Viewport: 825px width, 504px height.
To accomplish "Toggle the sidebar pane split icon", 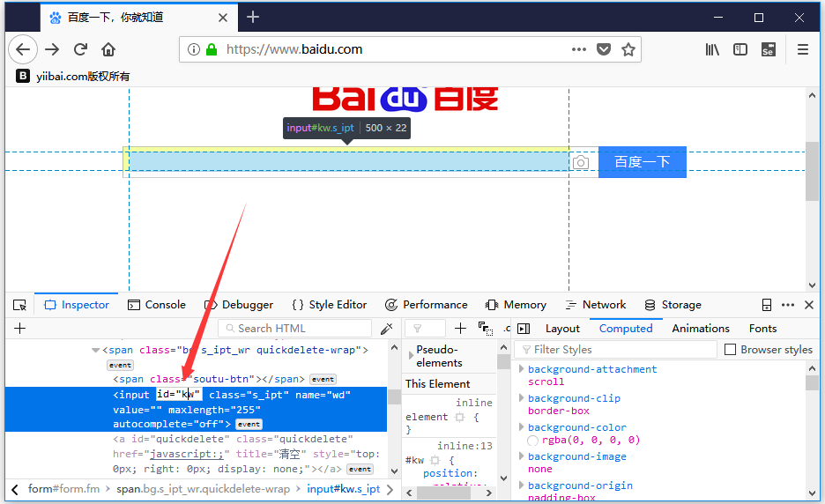I will (x=524, y=329).
